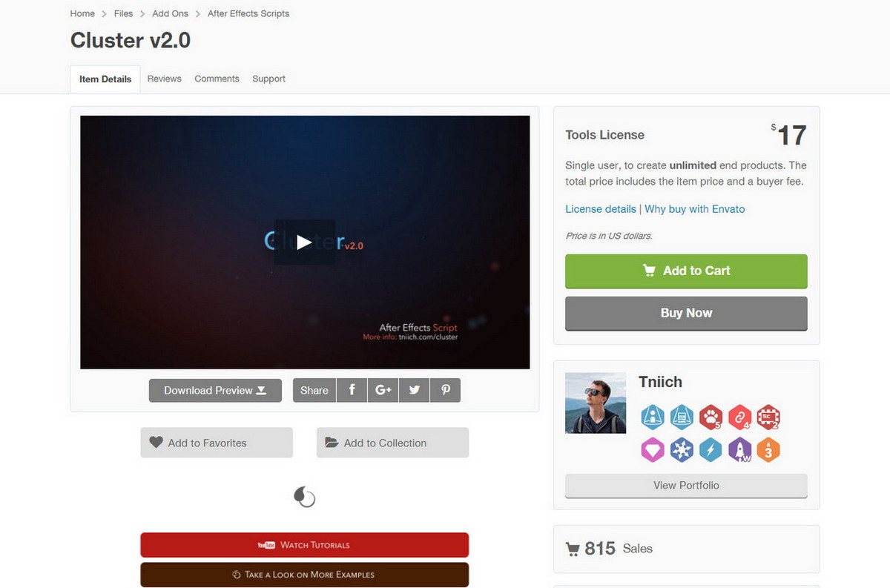Play the Cluster v2.0 preview video
The image size is (890, 588).
point(304,242)
